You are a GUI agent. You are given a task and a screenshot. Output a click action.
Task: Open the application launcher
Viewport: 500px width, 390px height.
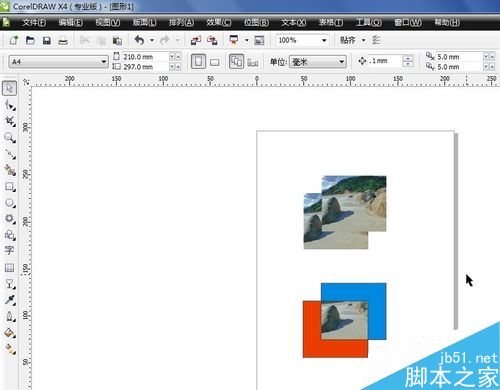234,40
